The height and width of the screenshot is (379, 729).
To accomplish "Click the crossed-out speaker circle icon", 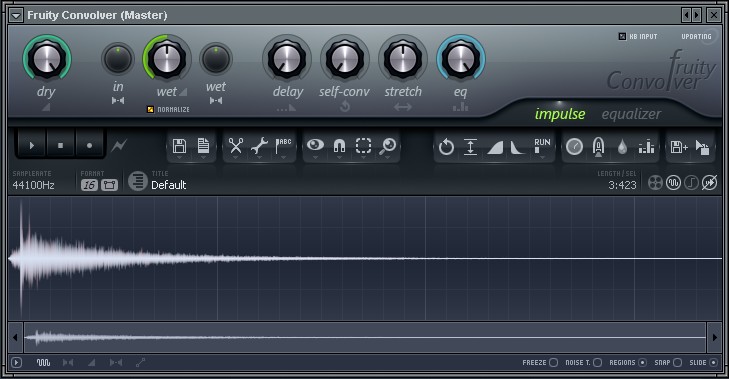I will point(709,183).
